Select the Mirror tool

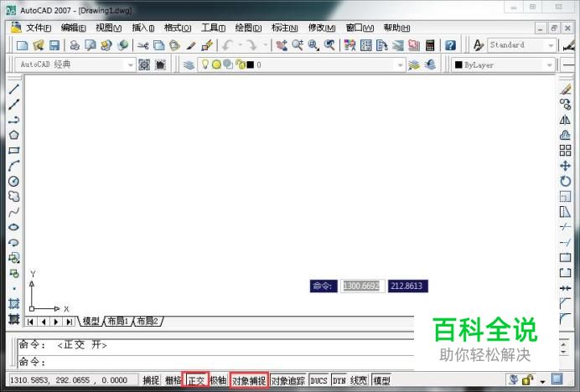pyautogui.click(x=565, y=120)
